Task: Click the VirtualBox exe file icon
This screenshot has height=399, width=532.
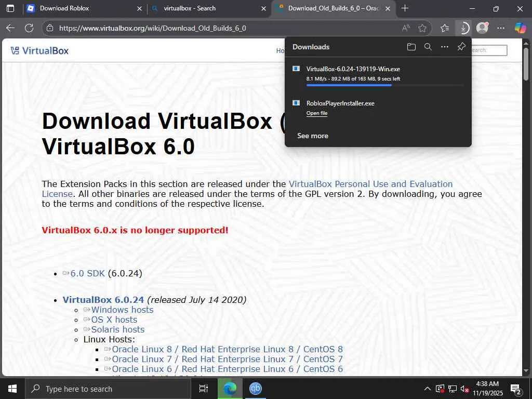Action: pyautogui.click(x=296, y=69)
